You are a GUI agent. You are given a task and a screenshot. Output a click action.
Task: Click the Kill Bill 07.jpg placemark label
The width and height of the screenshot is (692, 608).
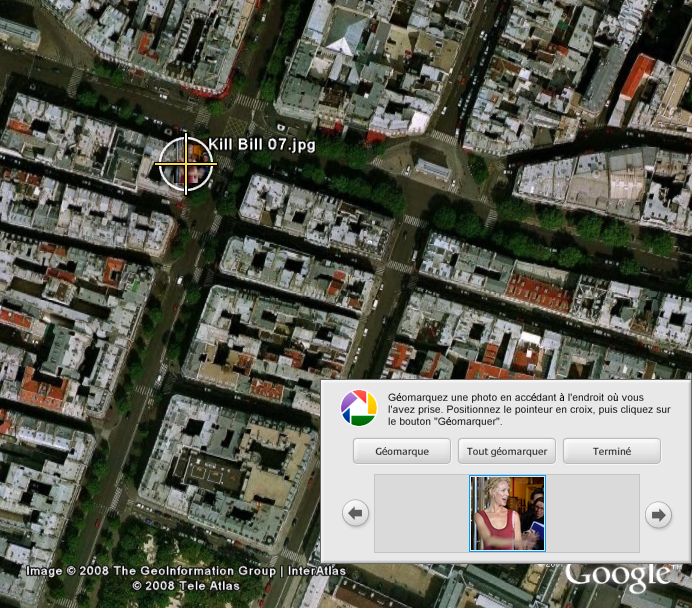tap(262, 144)
